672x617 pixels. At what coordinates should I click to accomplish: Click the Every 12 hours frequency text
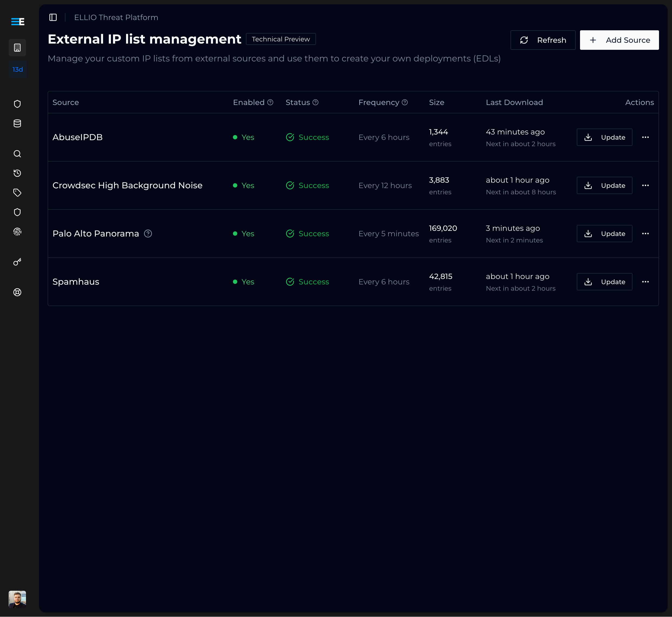pos(385,185)
